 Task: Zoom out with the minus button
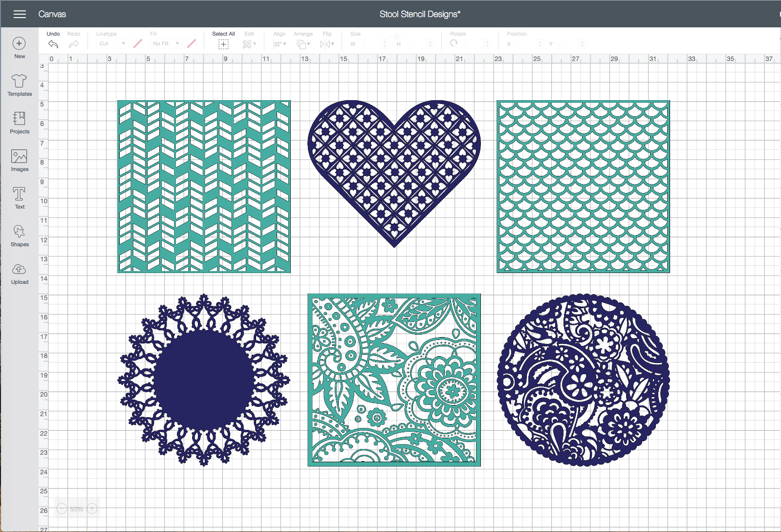pos(62,509)
